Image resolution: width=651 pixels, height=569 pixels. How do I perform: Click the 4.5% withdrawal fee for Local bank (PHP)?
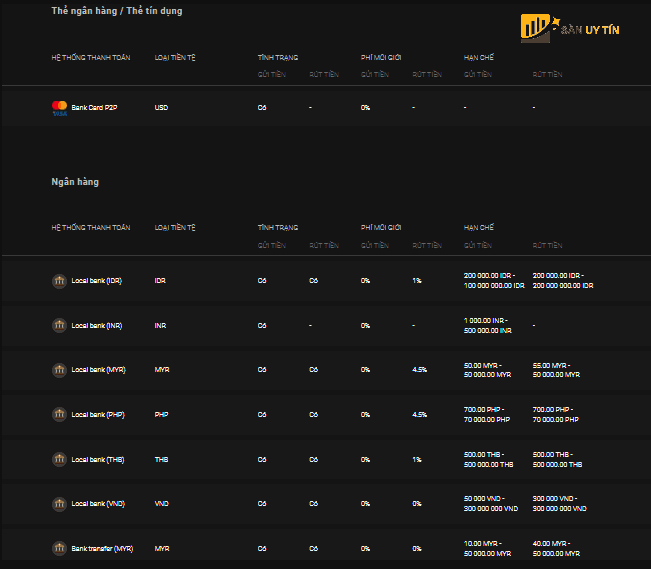pyautogui.click(x=420, y=415)
